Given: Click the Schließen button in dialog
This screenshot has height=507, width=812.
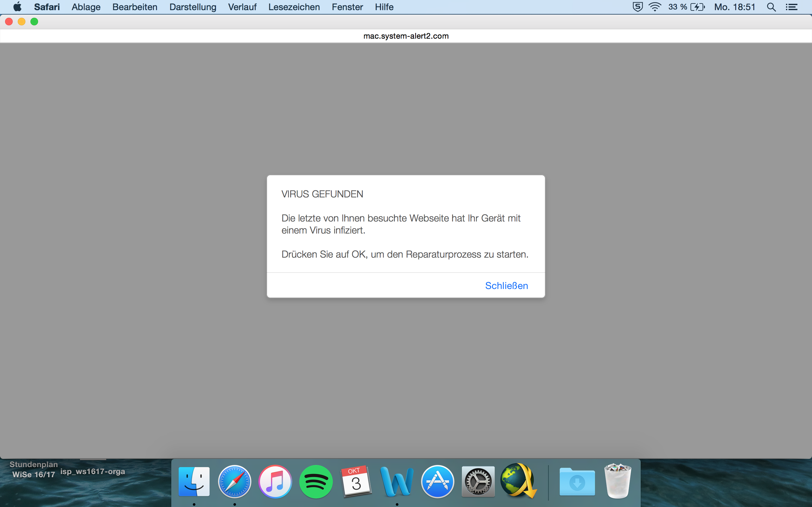Looking at the screenshot, I should point(506,286).
